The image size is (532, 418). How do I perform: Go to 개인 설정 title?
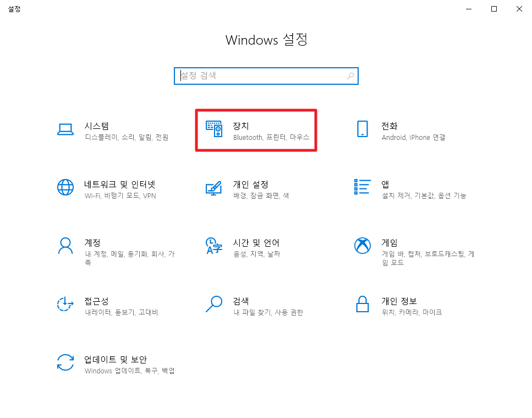[251, 184]
